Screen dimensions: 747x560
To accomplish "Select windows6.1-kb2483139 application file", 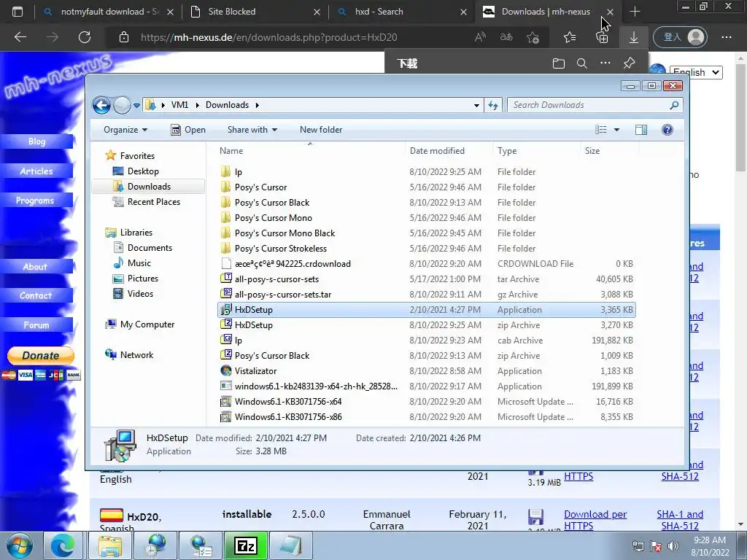I will [x=316, y=386].
